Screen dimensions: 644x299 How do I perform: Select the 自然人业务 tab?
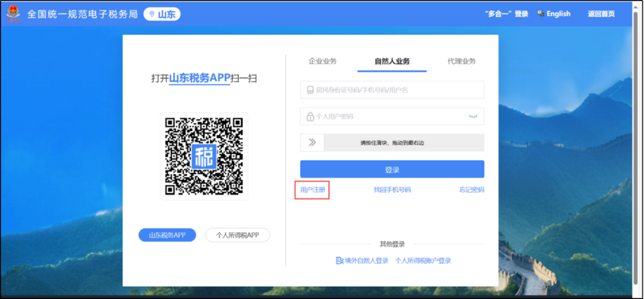coord(392,61)
